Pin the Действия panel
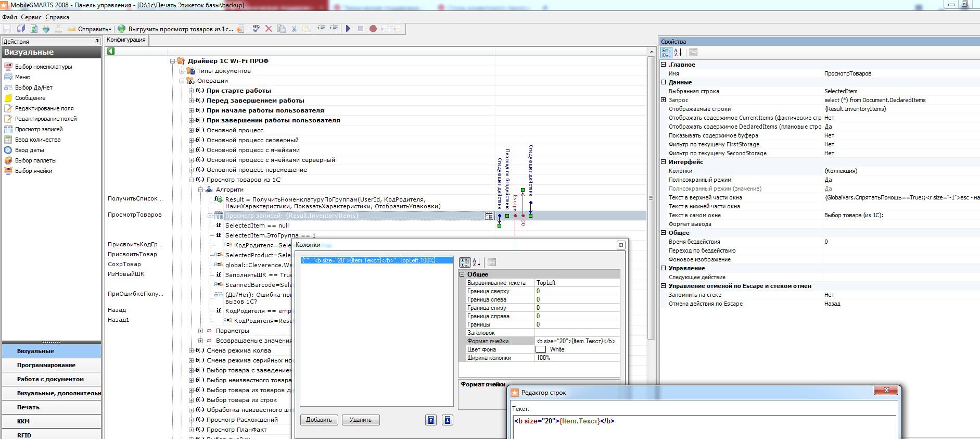The height and width of the screenshot is (439, 980). pos(97,41)
